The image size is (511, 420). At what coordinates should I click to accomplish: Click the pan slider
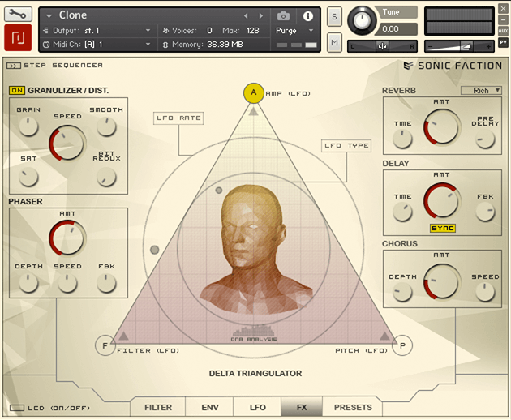[x=382, y=46]
